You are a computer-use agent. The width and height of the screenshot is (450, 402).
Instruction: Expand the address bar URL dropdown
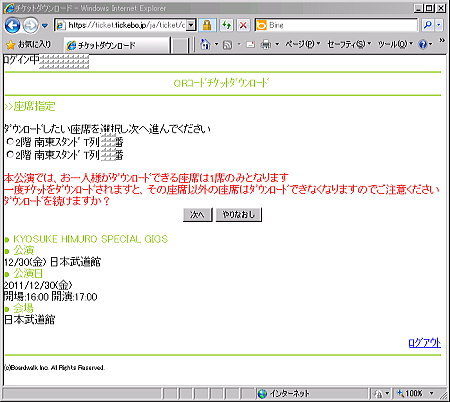(191, 25)
